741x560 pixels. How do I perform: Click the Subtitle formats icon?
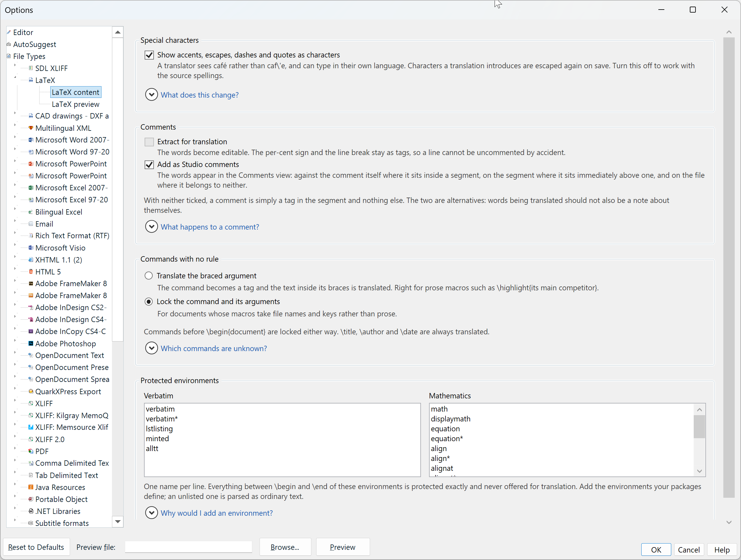[x=31, y=523]
